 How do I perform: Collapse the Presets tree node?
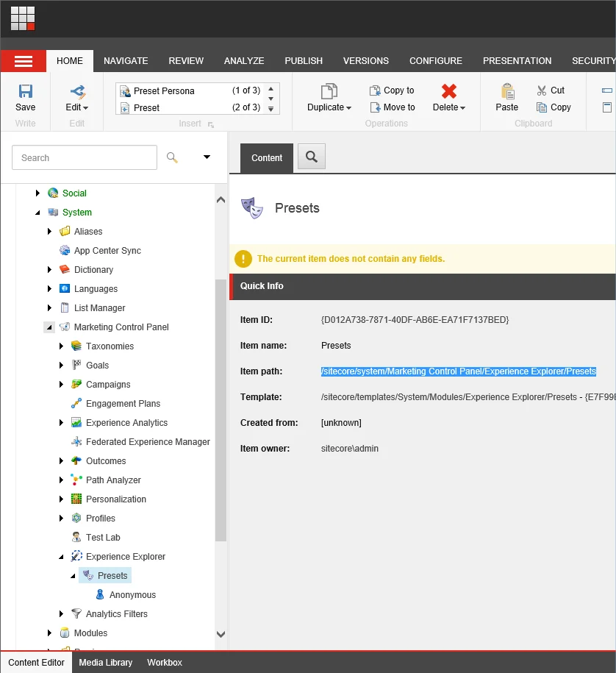(x=73, y=576)
